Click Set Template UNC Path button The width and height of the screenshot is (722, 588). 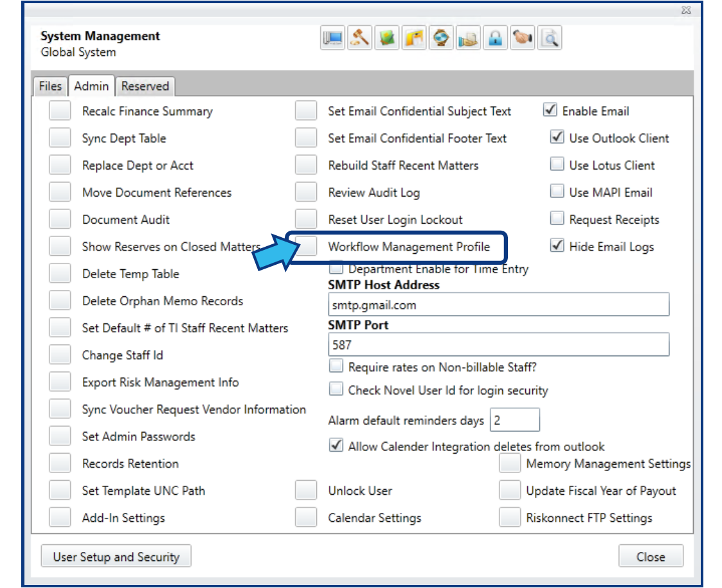click(60, 490)
